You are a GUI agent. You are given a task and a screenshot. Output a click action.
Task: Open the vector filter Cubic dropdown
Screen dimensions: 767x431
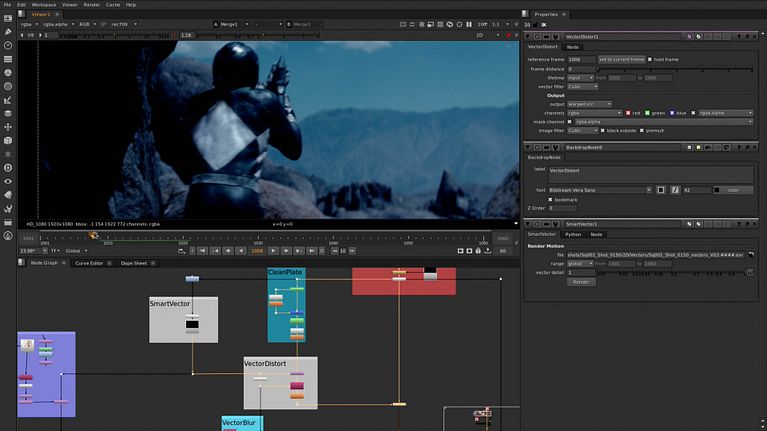click(x=582, y=86)
